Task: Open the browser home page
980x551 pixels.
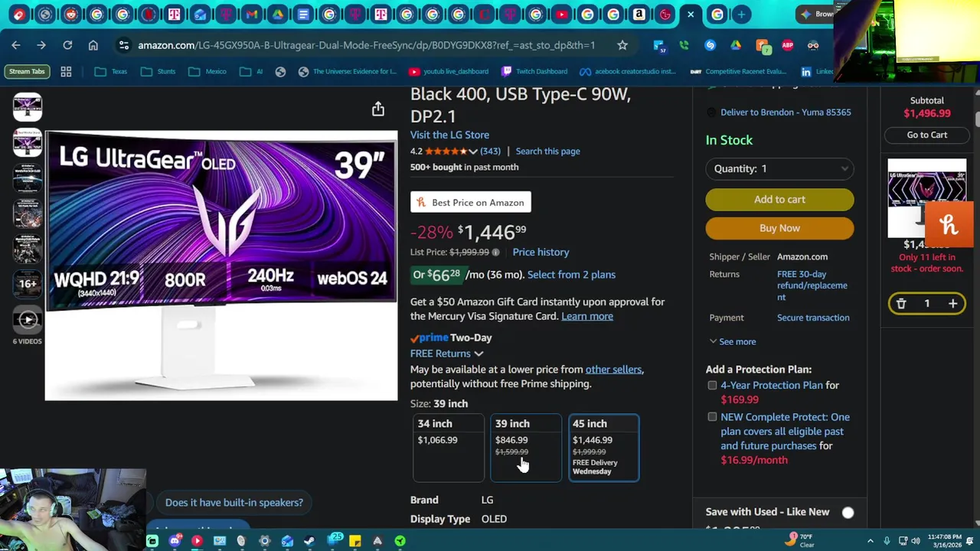Action: click(x=93, y=45)
